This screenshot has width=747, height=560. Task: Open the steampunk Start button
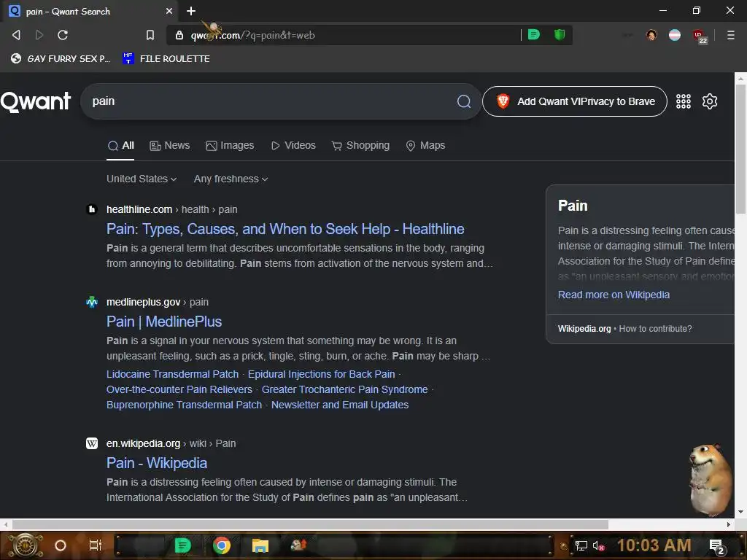(x=26, y=545)
